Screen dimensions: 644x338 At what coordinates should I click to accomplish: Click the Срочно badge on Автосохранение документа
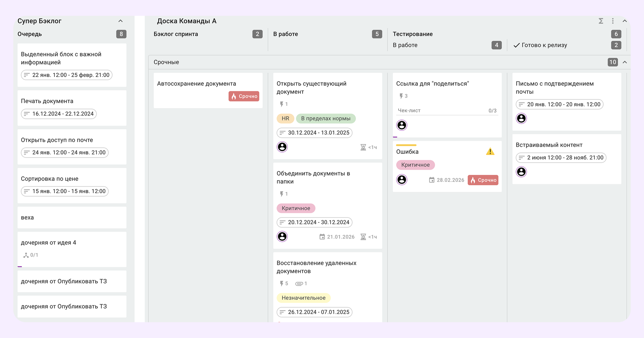tap(244, 96)
